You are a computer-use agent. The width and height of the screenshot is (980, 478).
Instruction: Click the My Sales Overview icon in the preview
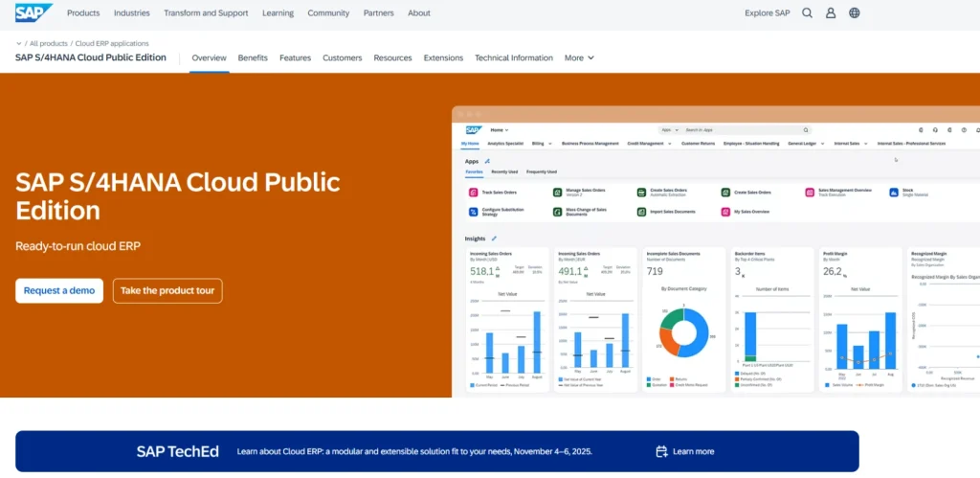[x=725, y=212]
